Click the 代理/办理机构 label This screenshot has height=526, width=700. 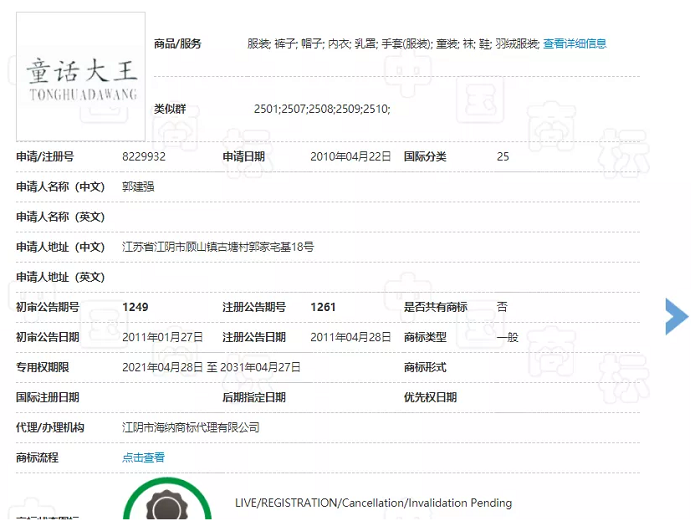pos(50,428)
